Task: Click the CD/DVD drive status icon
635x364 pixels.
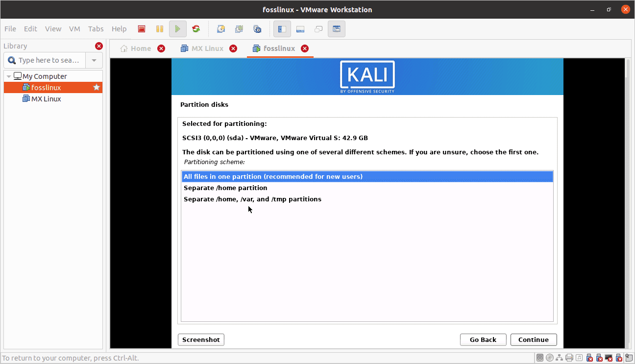Action: 550,358
